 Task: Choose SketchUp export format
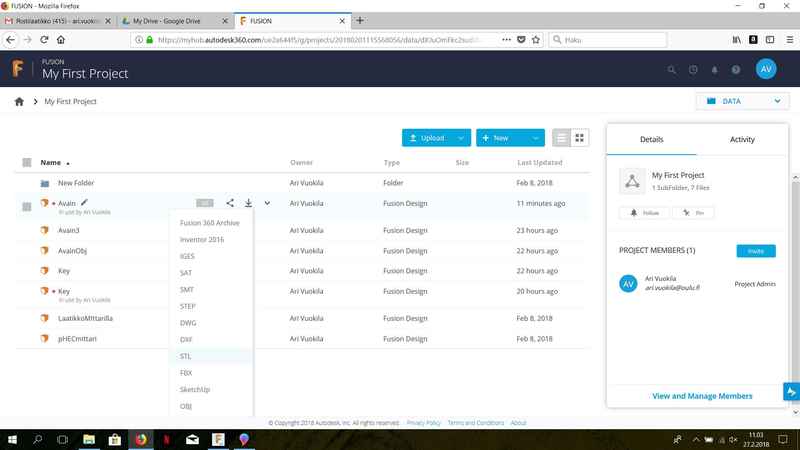click(195, 389)
